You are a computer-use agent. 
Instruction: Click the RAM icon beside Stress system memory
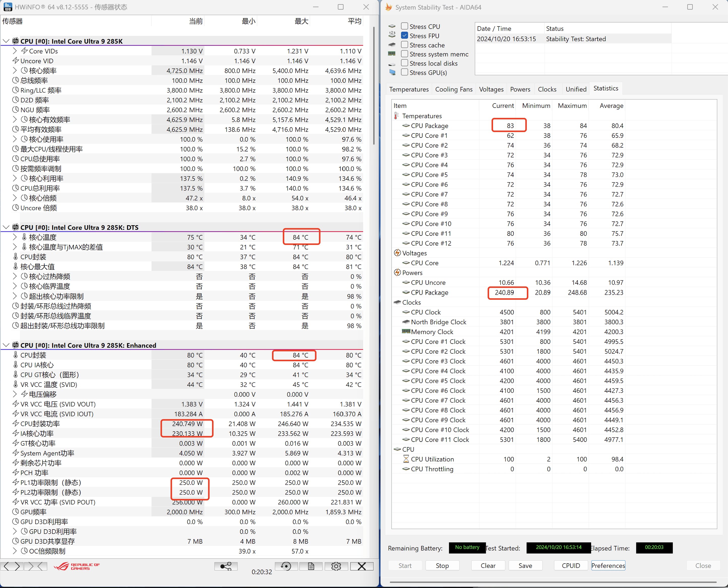(392, 53)
